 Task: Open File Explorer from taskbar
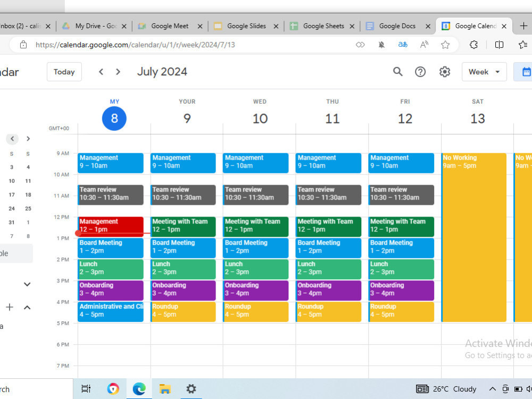coord(165,389)
